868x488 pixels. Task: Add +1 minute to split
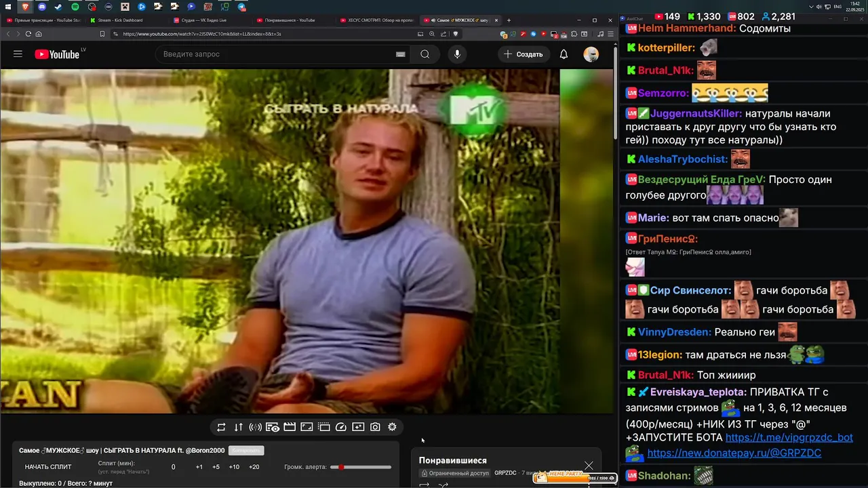point(199,467)
